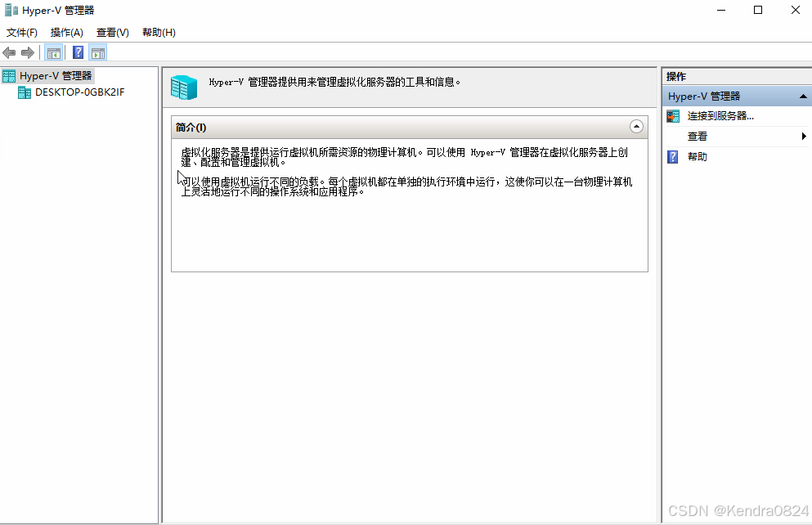The width and height of the screenshot is (812, 525).
Task: Toggle the console tree pane icon
Action: (53, 52)
